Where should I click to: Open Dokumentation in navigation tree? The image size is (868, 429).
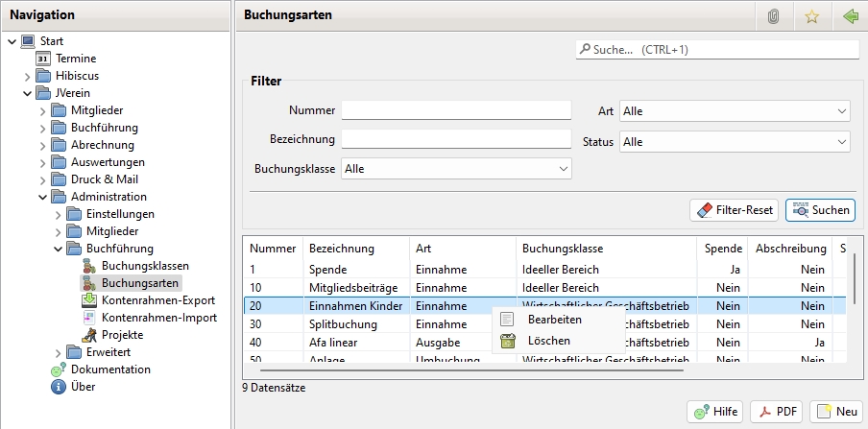pos(109,369)
